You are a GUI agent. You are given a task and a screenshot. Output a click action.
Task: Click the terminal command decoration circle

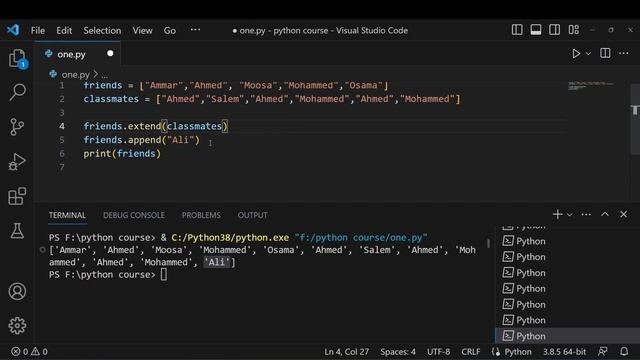click(x=42, y=249)
